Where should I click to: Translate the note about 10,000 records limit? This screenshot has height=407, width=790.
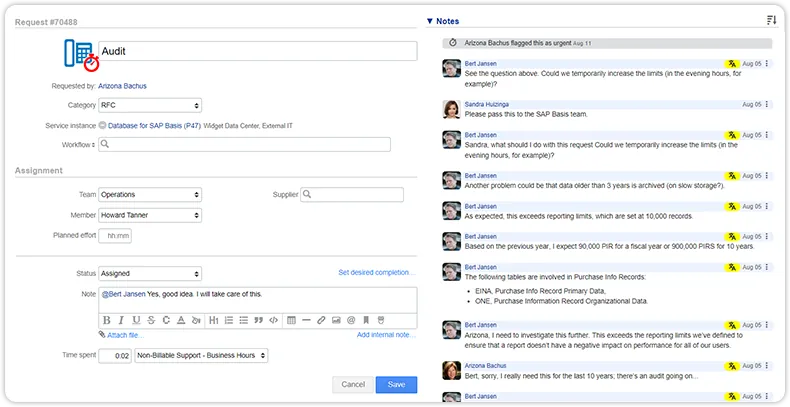[732, 207]
